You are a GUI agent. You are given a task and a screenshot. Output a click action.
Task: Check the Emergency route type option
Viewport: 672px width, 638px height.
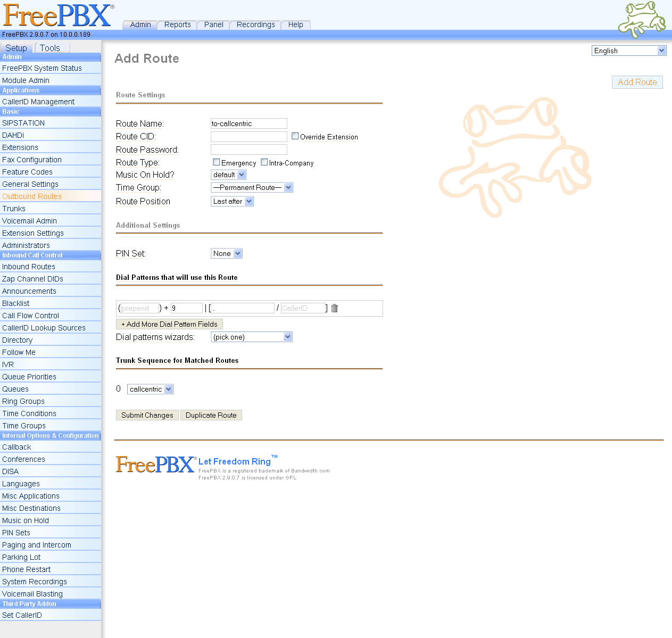[216, 162]
